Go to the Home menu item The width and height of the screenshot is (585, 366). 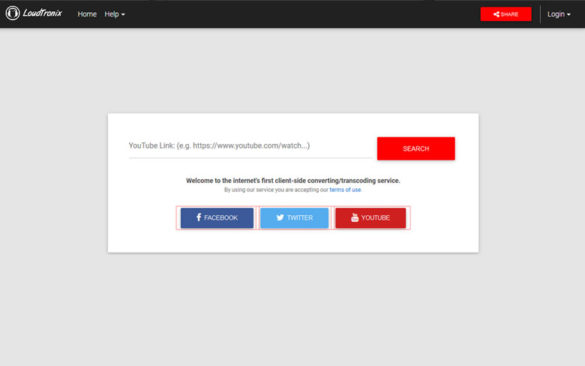coord(87,14)
